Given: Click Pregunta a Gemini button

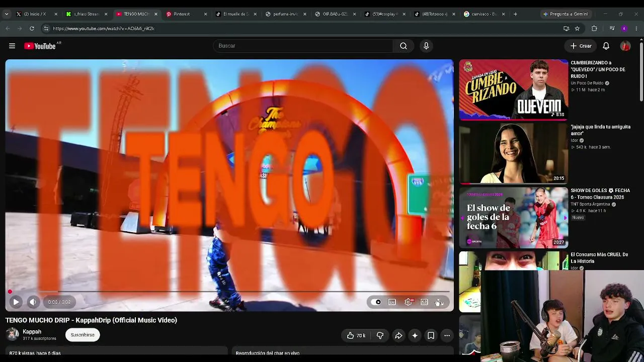Looking at the screenshot, I should [x=566, y=14].
